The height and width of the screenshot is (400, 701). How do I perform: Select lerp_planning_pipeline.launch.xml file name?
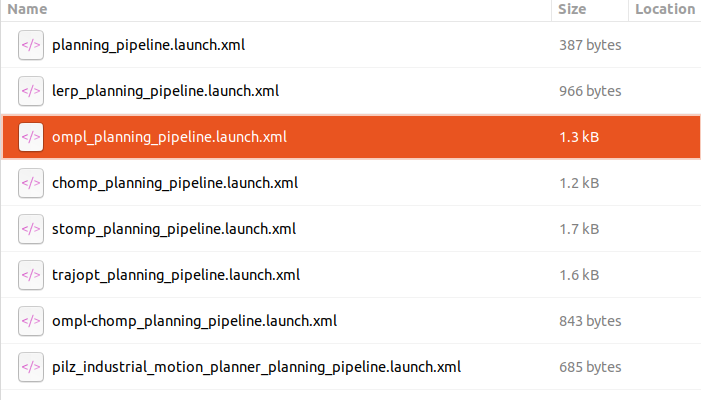tap(165, 91)
